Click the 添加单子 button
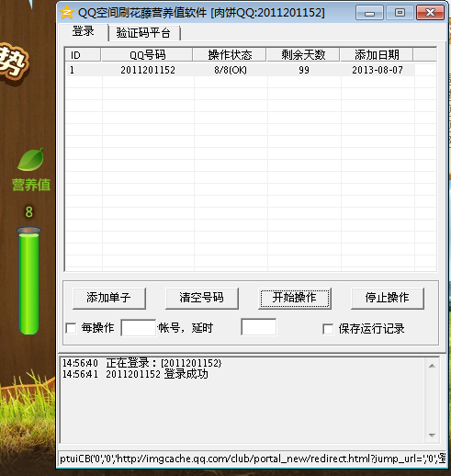The height and width of the screenshot is (476, 451). (x=109, y=298)
